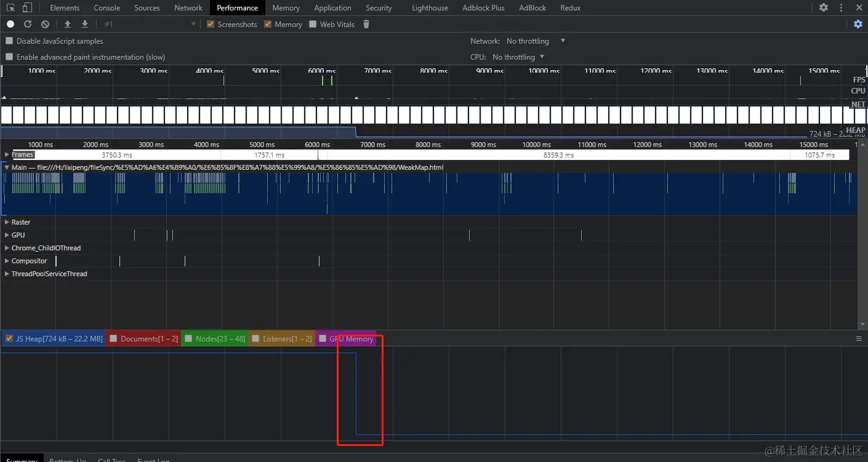Screen dimensions: 868x462
Task: Switch to the Elements tab
Action: 65,8
